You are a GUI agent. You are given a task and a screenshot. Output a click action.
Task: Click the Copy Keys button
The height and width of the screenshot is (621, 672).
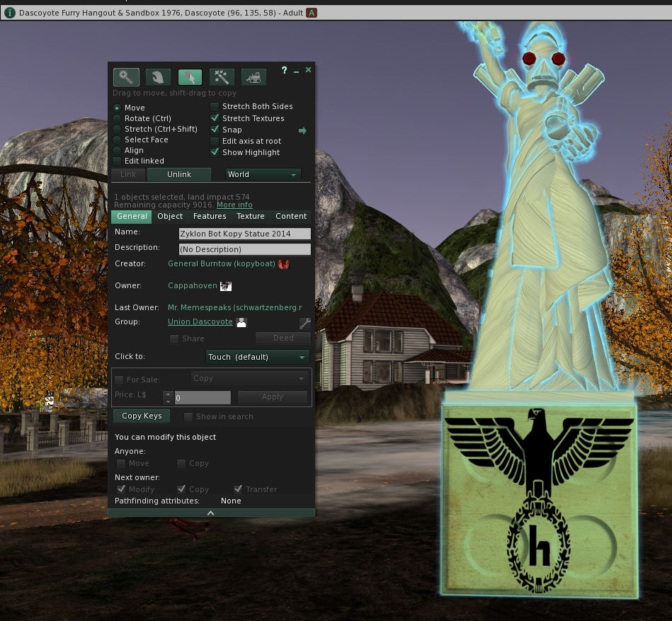pos(142,416)
